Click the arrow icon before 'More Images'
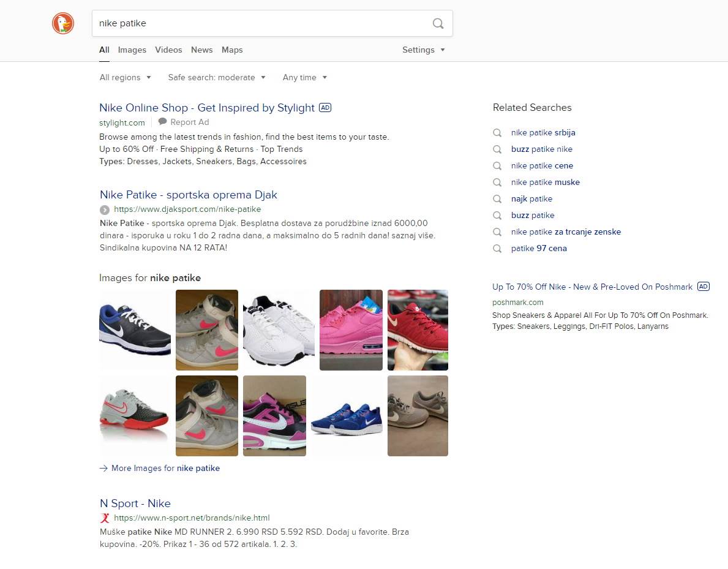Image resolution: width=728 pixels, height=569 pixels. point(103,468)
